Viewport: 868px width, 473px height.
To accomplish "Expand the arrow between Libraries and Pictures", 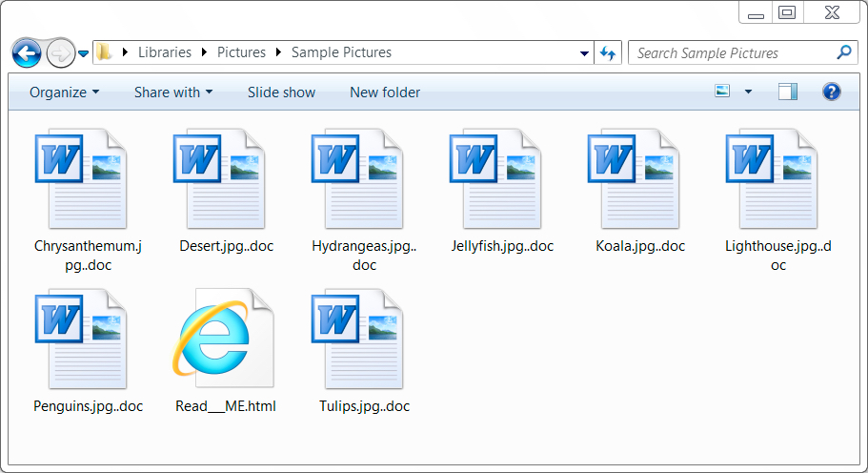I will pyautogui.click(x=204, y=52).
